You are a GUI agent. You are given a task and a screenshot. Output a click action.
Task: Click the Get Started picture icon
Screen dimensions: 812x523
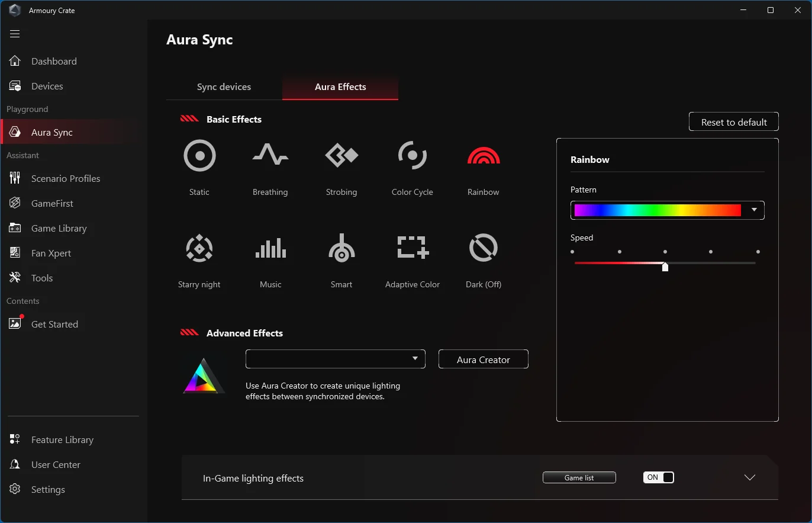[15, 323]
